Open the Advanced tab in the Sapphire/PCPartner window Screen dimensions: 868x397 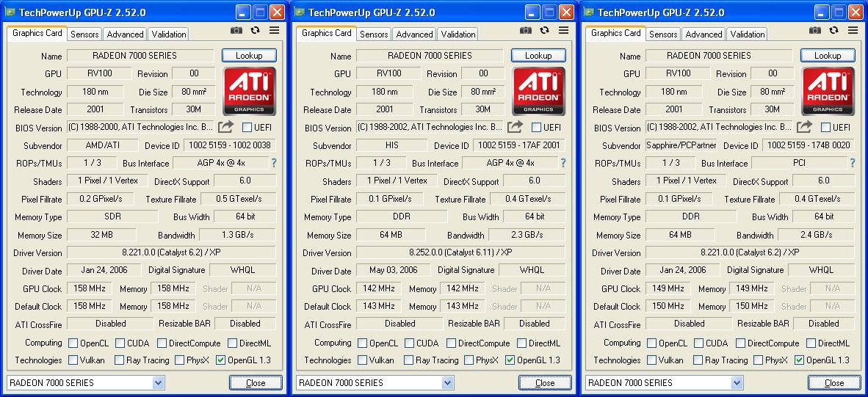[x=704, y=34]
